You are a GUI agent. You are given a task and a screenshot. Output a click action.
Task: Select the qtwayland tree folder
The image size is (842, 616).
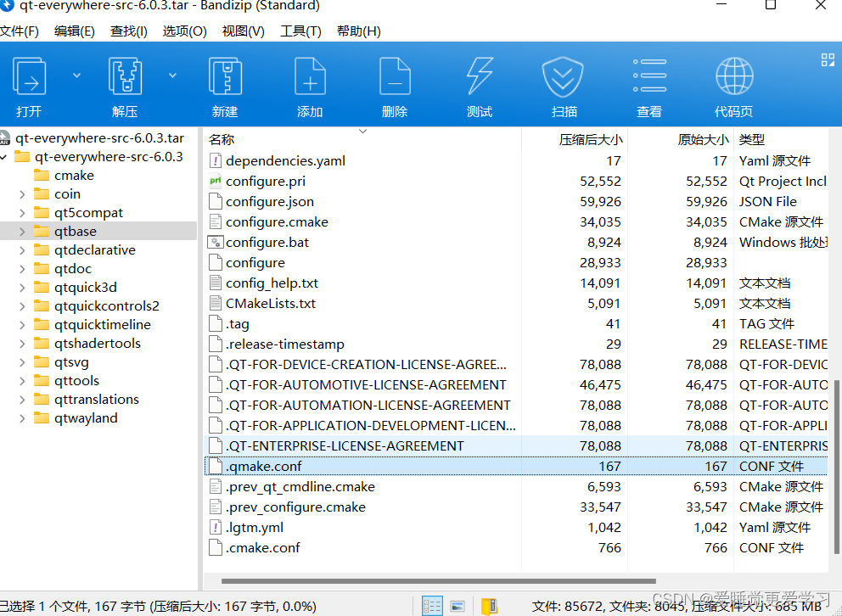coord(76,418)
